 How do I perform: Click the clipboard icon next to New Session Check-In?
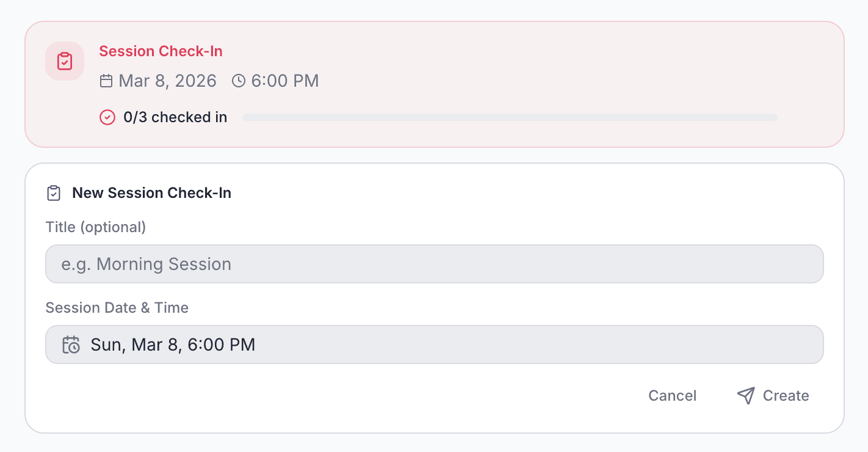coord(54,192)
